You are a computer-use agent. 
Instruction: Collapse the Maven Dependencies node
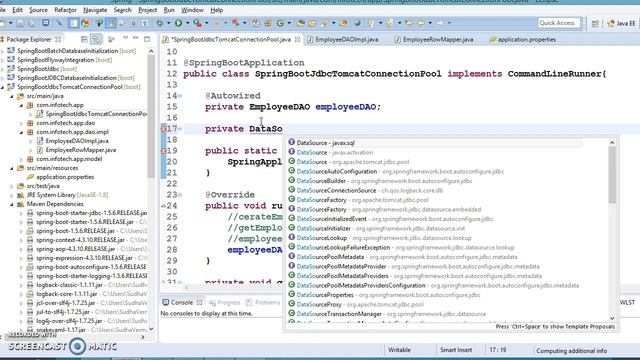point(12,204)
